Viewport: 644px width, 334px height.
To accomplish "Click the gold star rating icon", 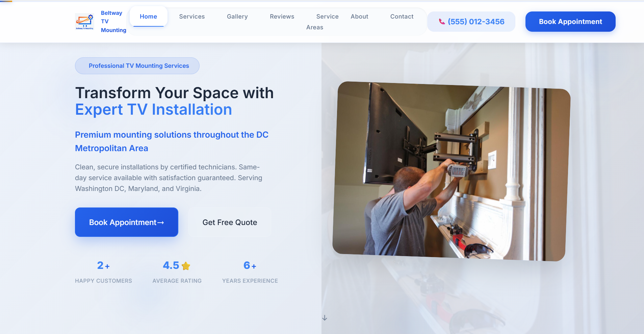I will [x=186, y=266].
